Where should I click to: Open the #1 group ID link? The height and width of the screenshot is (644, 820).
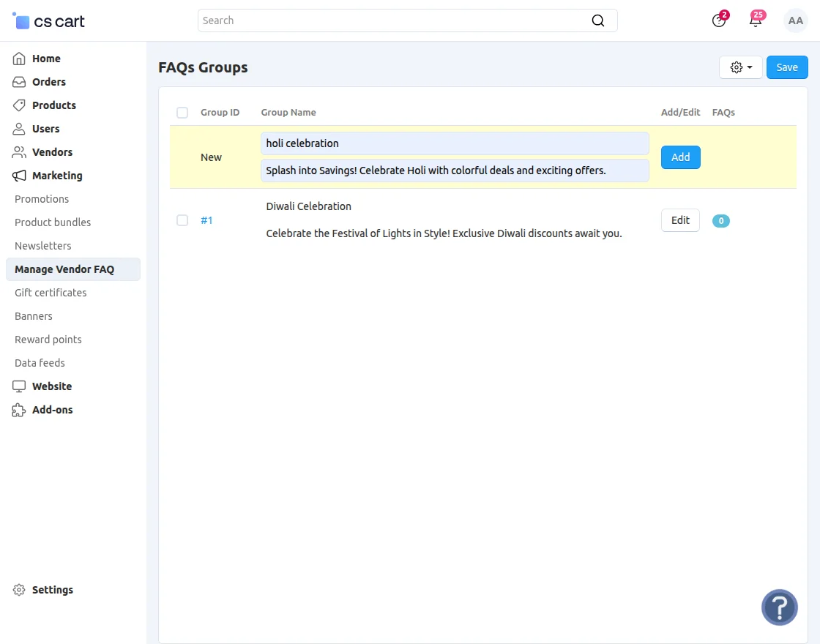[x=206, y=220]
